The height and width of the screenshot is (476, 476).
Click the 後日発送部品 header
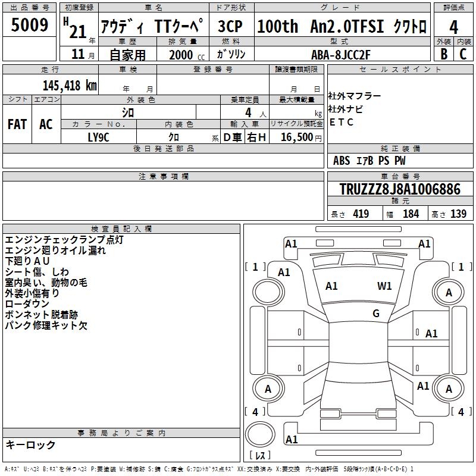point(164,148)
